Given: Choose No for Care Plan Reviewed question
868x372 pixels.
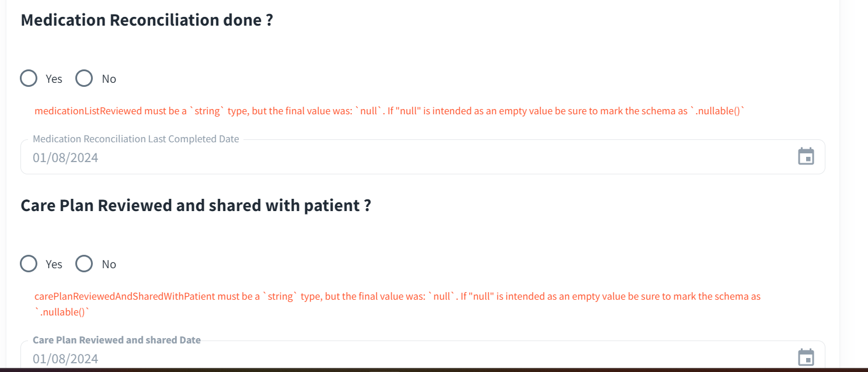Looking at the screenshot, I should (x=84, y=264).
